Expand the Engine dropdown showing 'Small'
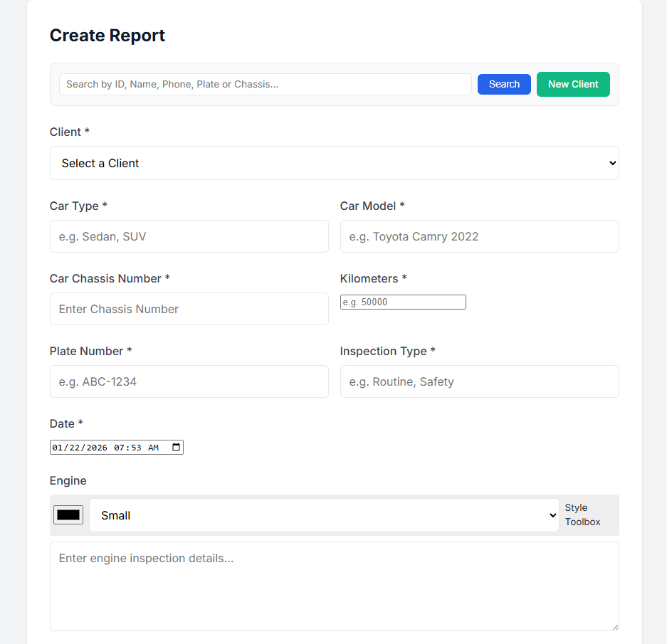 [x=324, y=514]
